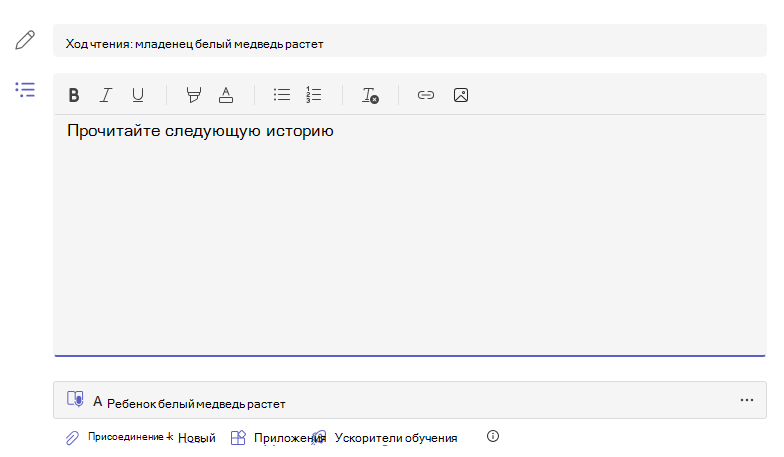Screen dimensions: 784x457
Task: Click the paperclip attach icon
Action: pos(72,438)
